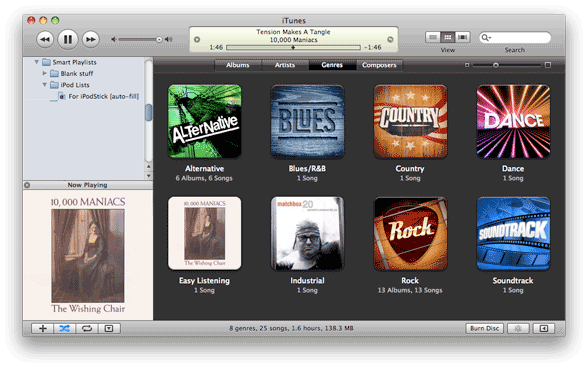The width and height of the screenshot is (588, 368).
Task: Click the Now Playing panel toggle icon
Action: click(x=27, y=185)
